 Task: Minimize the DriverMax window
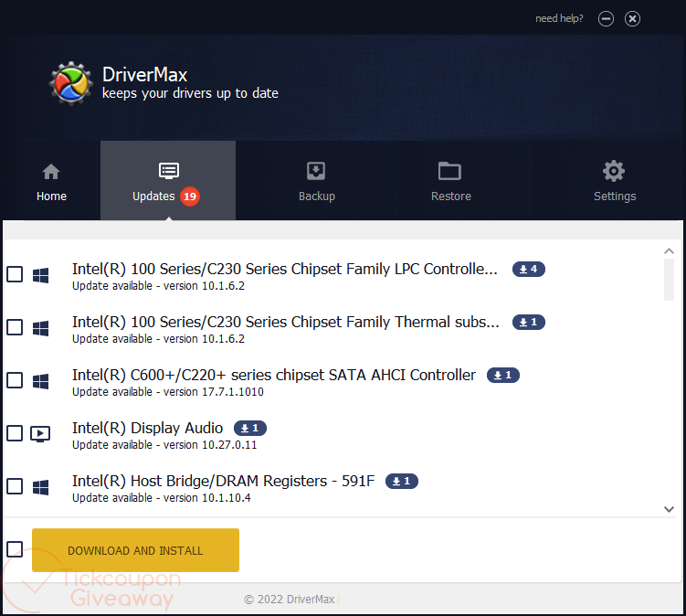606,19
